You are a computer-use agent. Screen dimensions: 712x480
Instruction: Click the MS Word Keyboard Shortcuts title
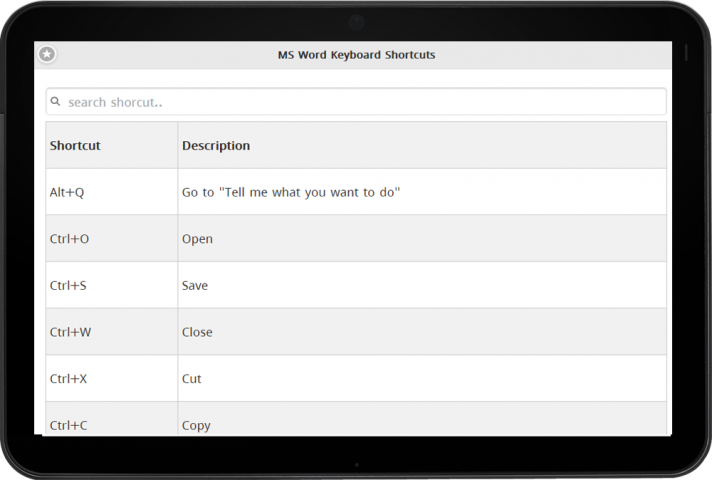pyautogui.click(x=356, y=55)
